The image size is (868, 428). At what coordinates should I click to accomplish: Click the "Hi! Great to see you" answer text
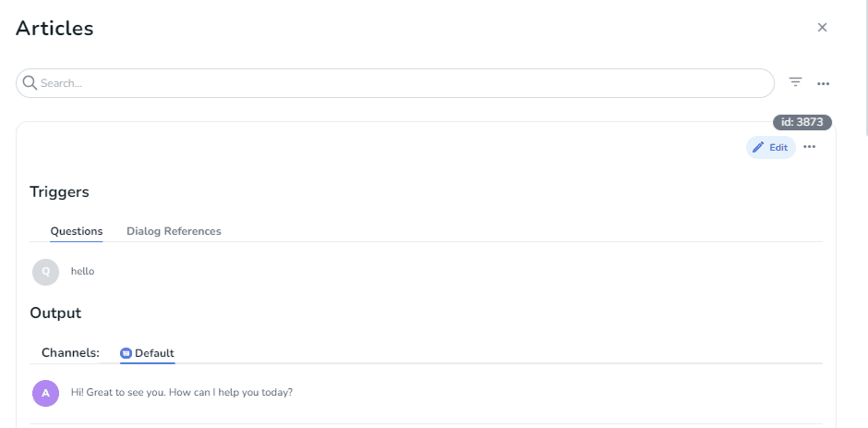pyautogui.click(x=182, y=392)
